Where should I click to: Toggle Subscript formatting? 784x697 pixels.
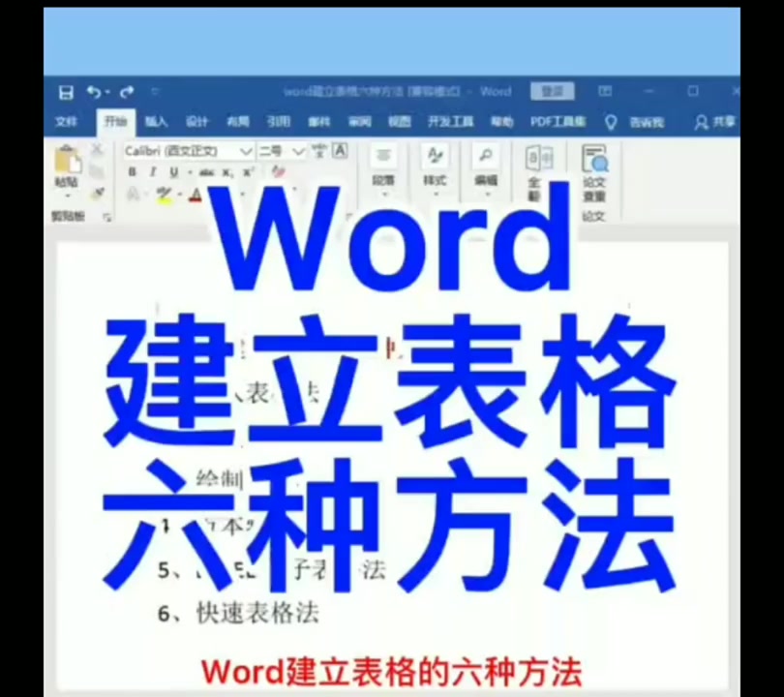coord(227,173)
